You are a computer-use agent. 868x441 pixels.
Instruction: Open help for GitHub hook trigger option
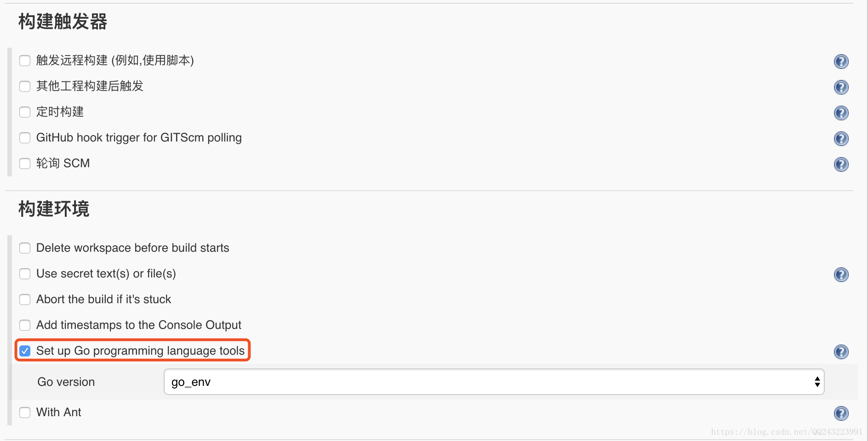point(841,138)
